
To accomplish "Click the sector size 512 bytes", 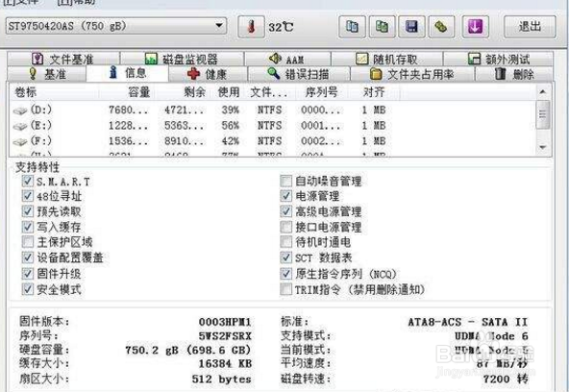I will coord(221,379).
